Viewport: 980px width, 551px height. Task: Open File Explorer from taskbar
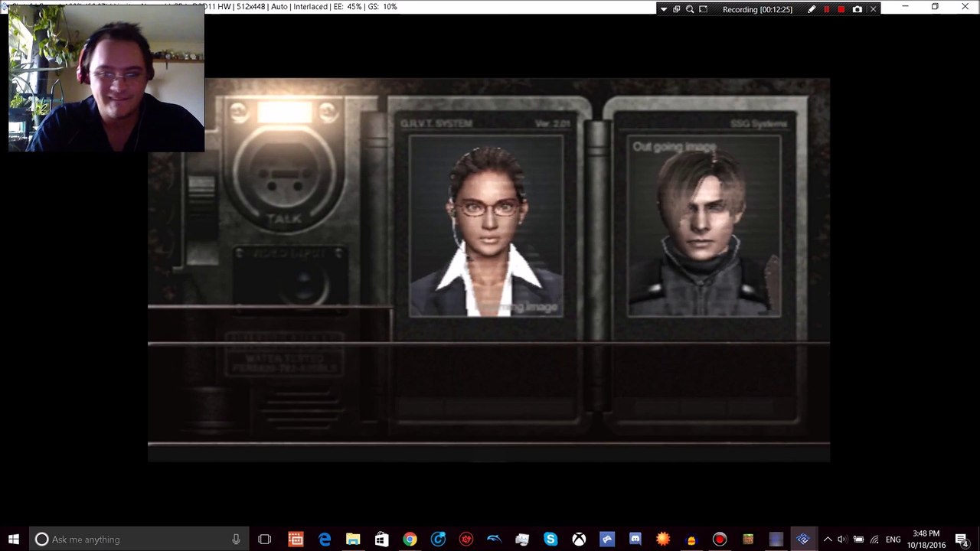point(353,540)
